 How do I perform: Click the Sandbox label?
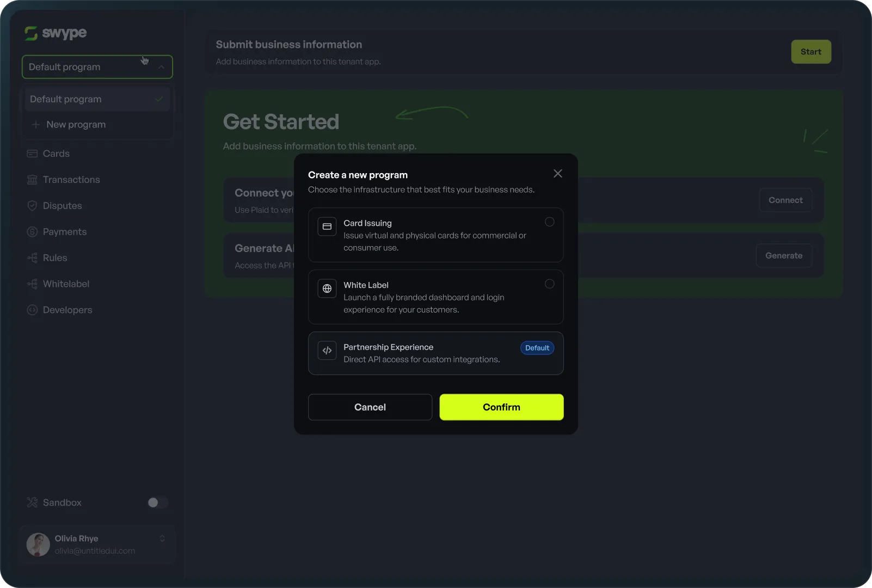62,503
